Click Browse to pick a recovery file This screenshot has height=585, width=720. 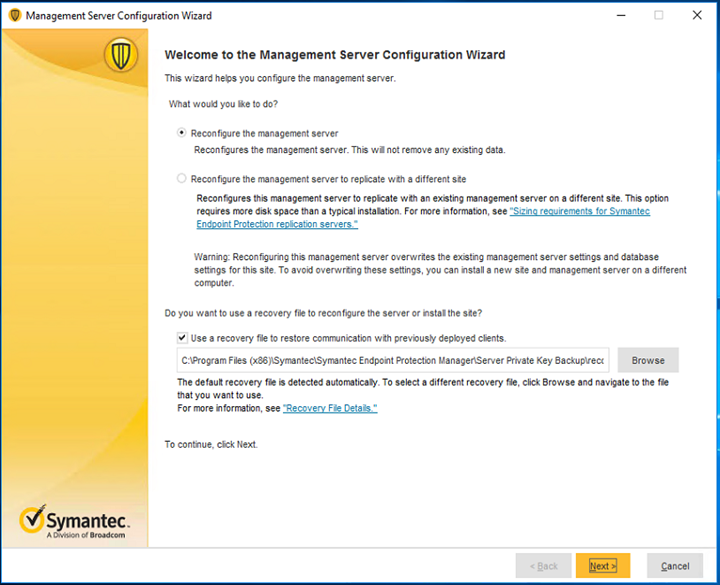[648, 360]
